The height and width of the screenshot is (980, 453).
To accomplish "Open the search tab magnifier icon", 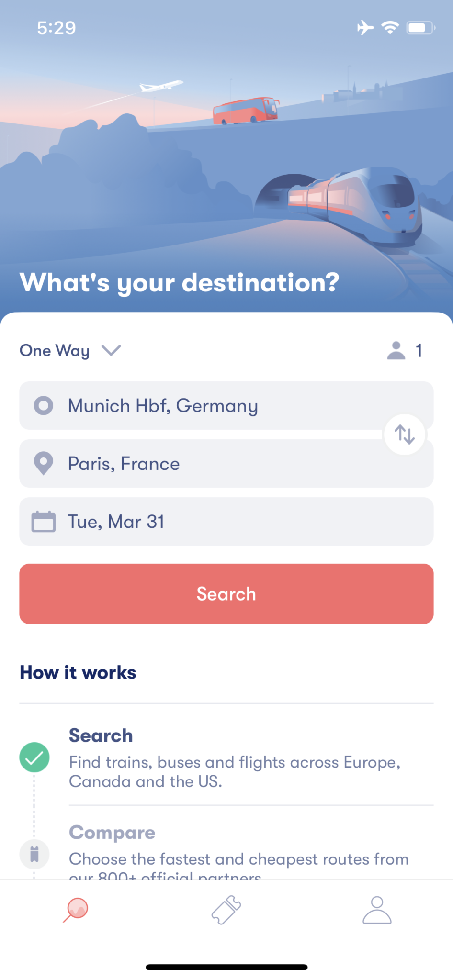I will 76,910.
